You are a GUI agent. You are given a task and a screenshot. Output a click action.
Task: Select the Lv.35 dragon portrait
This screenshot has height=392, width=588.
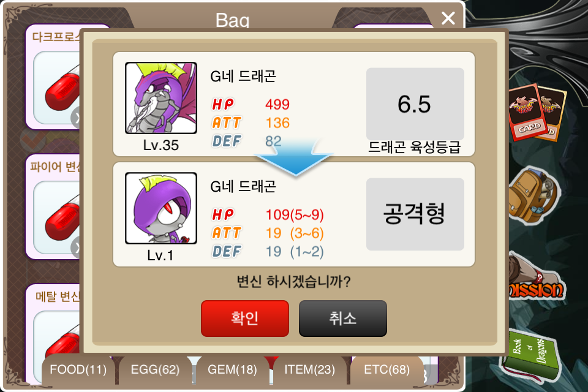coord(161,98)
